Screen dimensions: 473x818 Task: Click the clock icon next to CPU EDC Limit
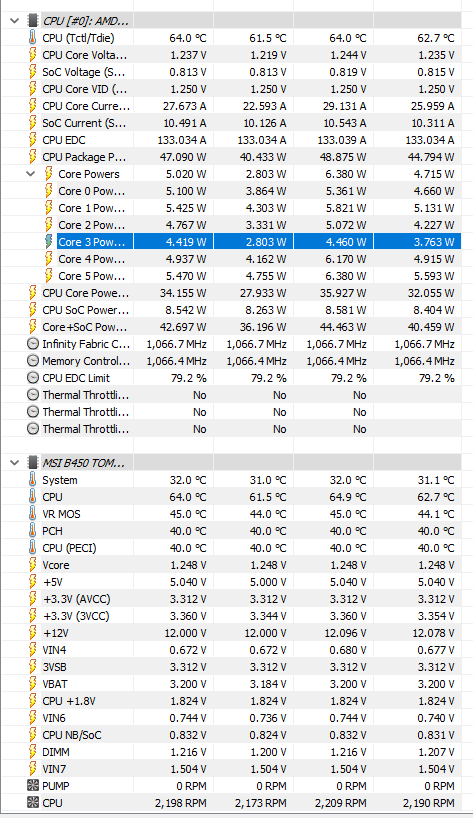click(x=32, y=378)
